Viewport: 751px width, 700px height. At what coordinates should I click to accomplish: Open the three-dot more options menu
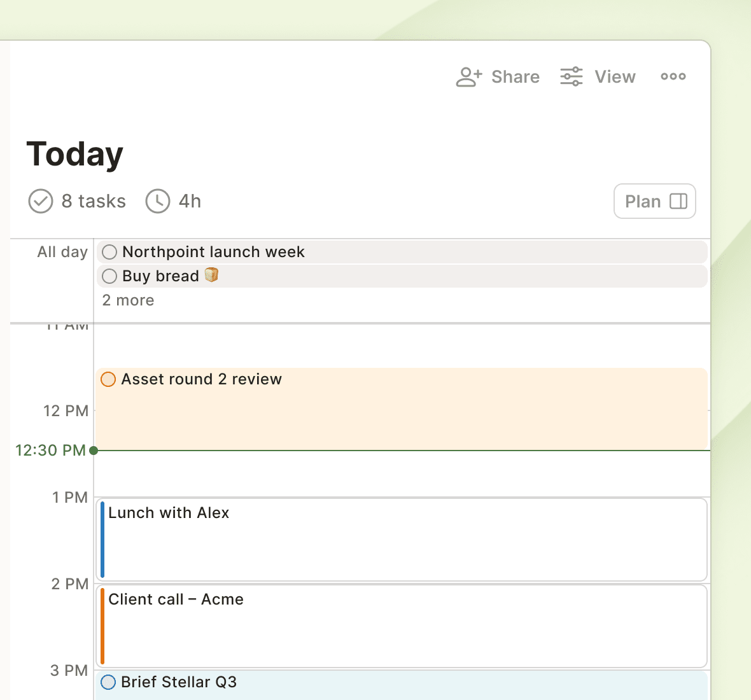[673, 76]
